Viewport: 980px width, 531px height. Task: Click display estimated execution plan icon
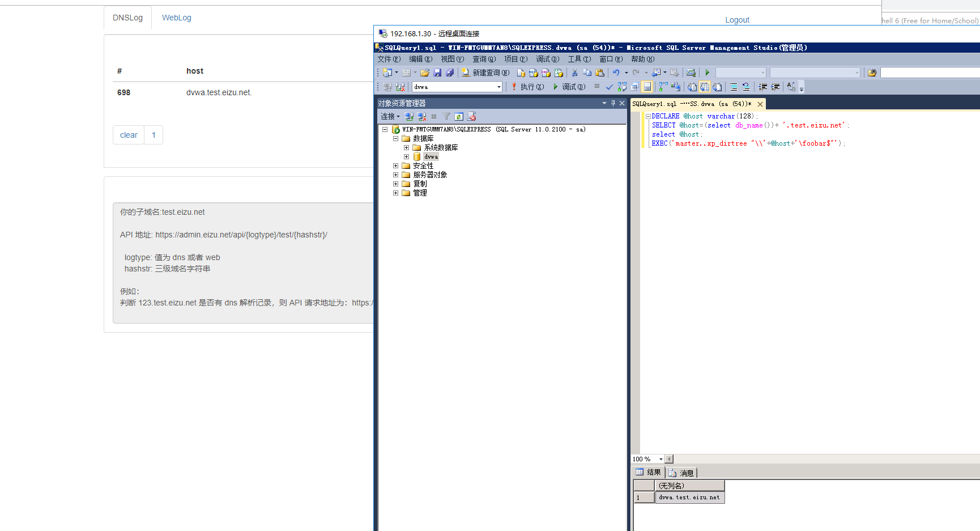pos(622,87)
